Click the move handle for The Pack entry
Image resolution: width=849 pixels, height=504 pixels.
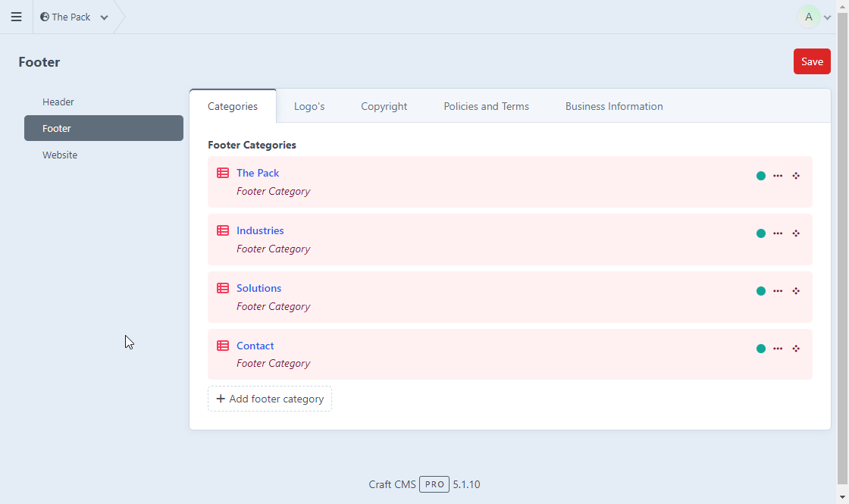pos(796,176)
